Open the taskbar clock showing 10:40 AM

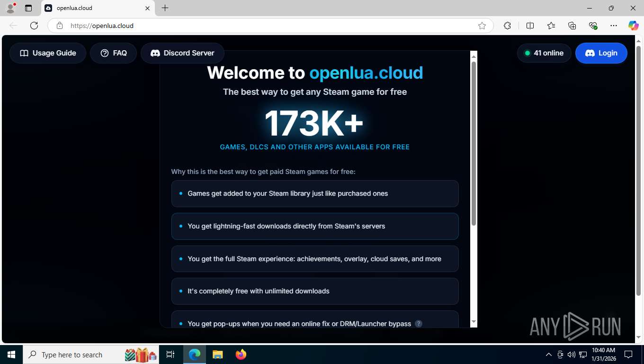(604, 355)
